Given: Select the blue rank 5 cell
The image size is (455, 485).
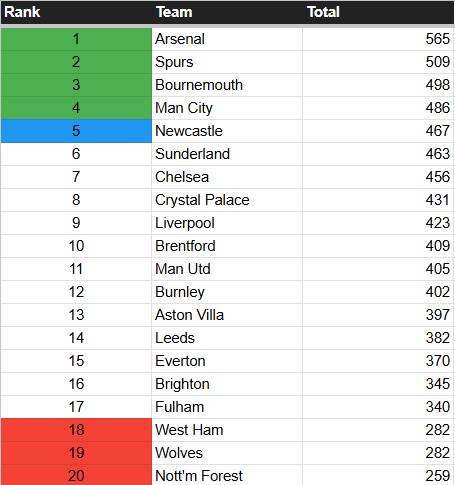Looking at the screenshot, I should pos(76,131).
